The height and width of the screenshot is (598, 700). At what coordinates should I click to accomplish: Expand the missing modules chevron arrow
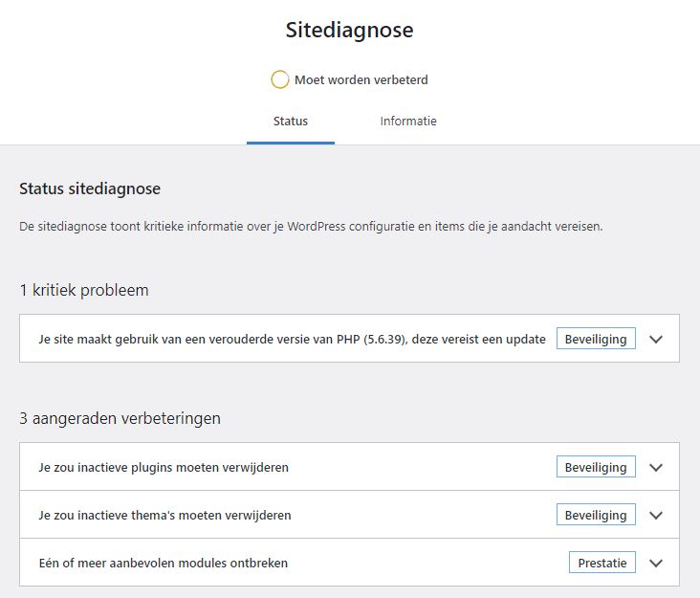tap(656, 563)
